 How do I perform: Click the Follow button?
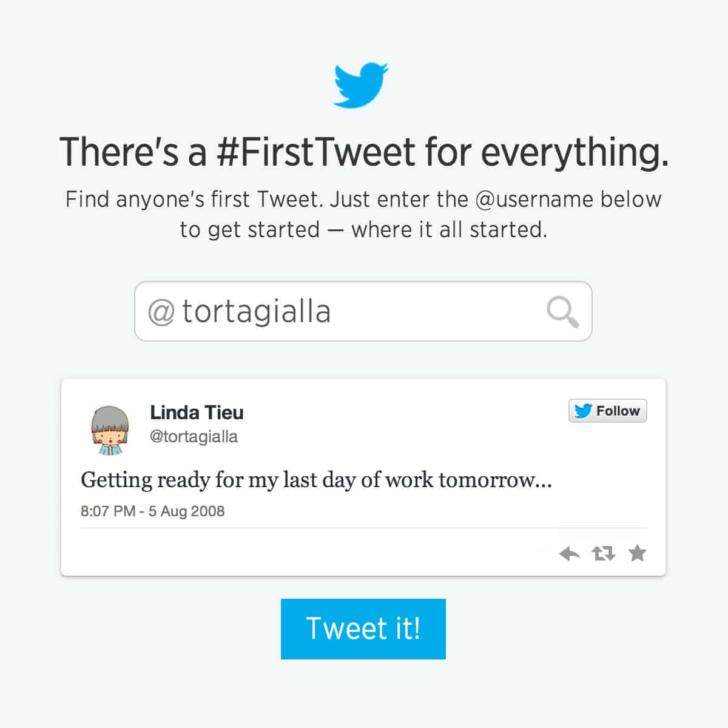(607, 411)
